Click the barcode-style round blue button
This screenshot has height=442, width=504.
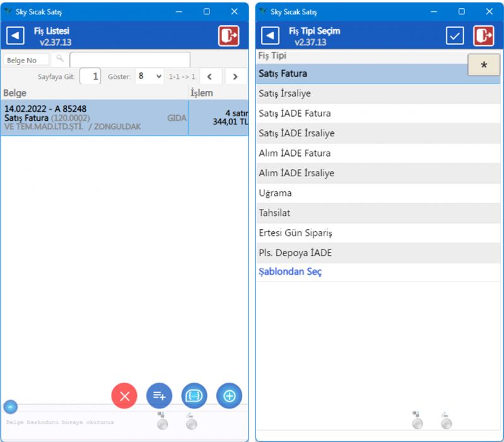tap(194, 396)
